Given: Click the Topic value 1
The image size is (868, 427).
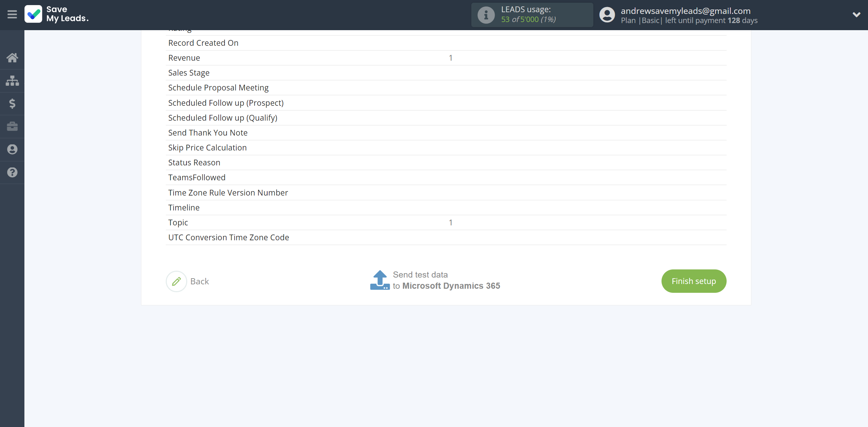Looking at the screenshot, I should (x=451, y=223).
